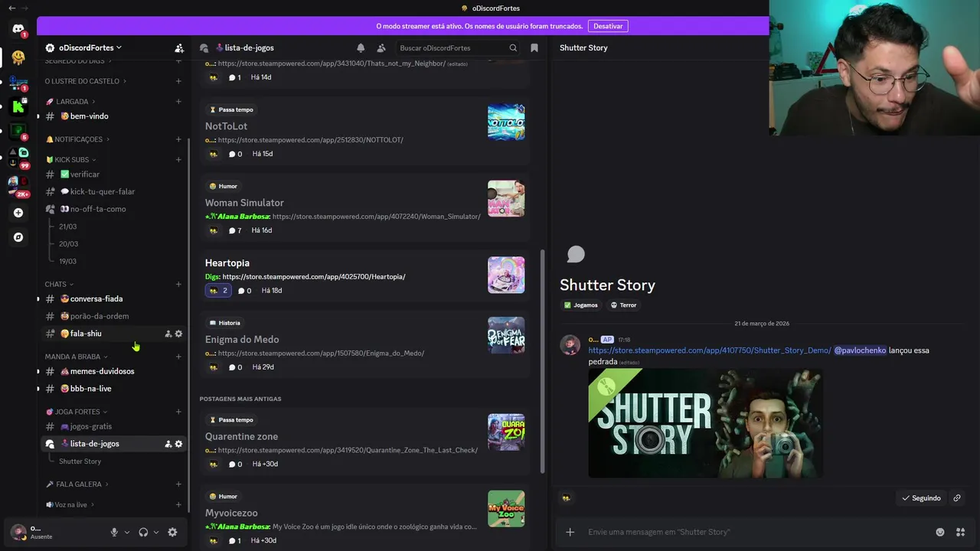
Task: Open settings gear for fala-shiu channel
Action: coord(178,334)
